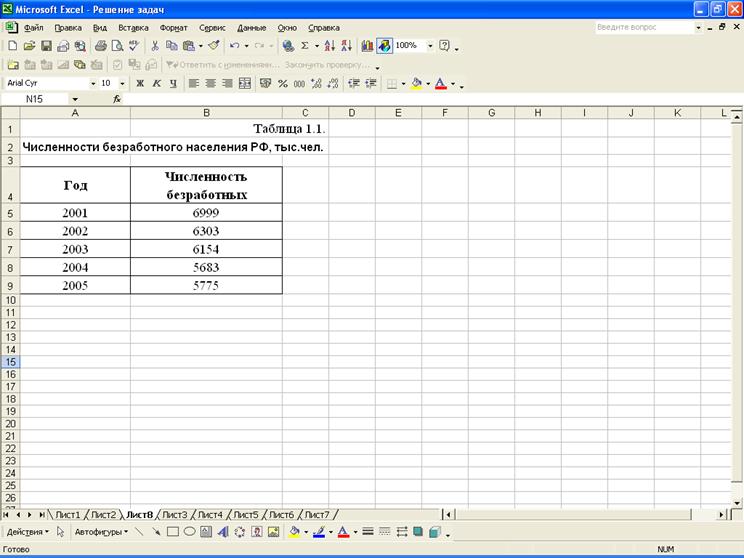Switch to the Лист3 sheet tab
The height and width of the screenshot is (558, 744).
(x=175, y=514)
